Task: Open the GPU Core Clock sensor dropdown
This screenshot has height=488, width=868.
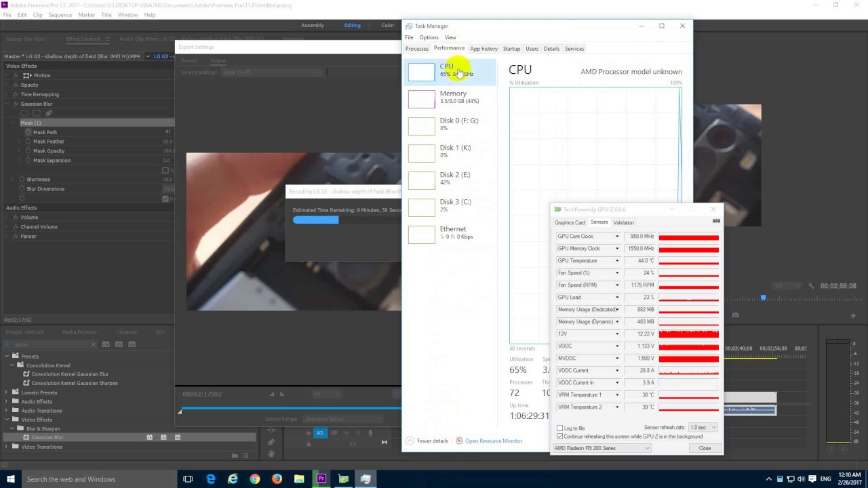Action: point(617,237)
